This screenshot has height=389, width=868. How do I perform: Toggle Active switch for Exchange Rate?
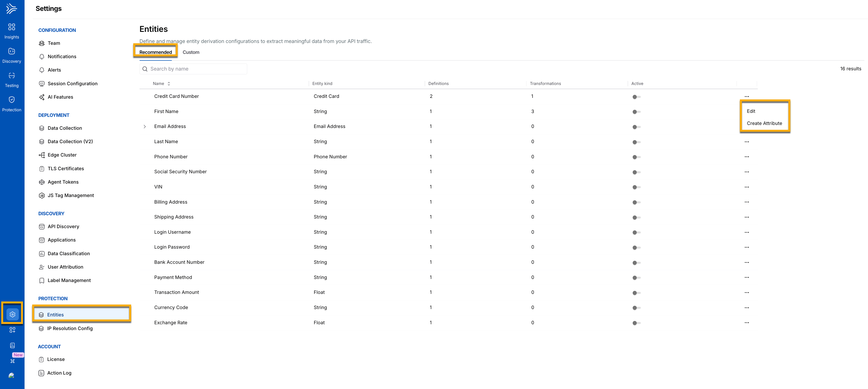[x=636, y=323]
